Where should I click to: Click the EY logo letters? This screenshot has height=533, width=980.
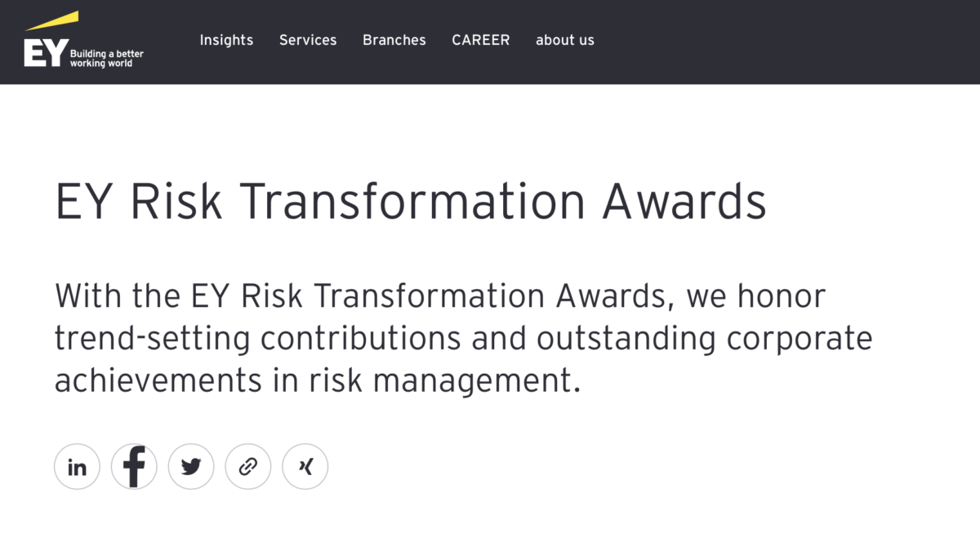(44, 54)
